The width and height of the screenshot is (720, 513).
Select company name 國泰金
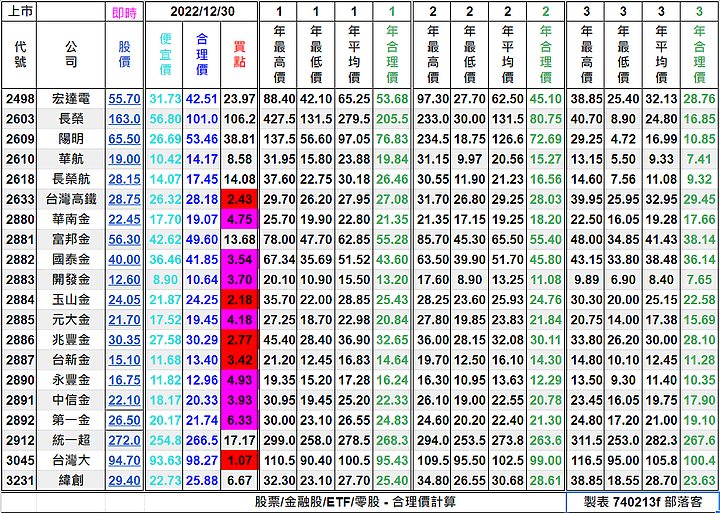click(x=71, y=259)
